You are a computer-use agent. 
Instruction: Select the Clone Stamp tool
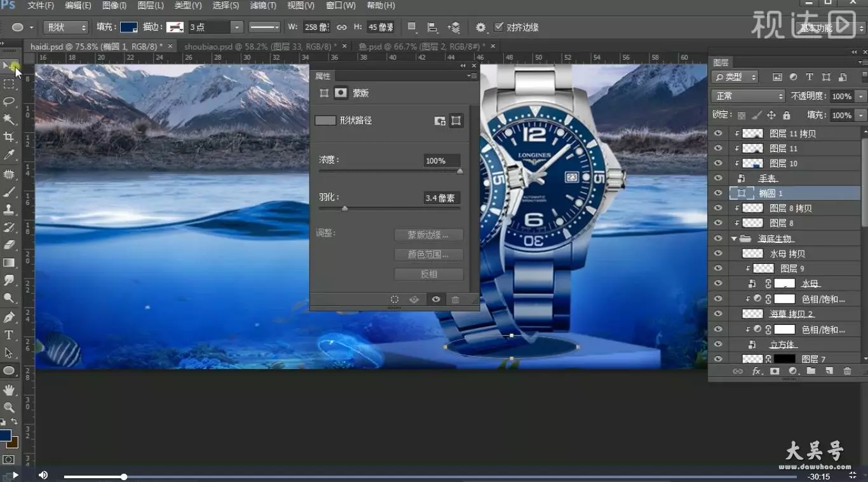point(9,210)
